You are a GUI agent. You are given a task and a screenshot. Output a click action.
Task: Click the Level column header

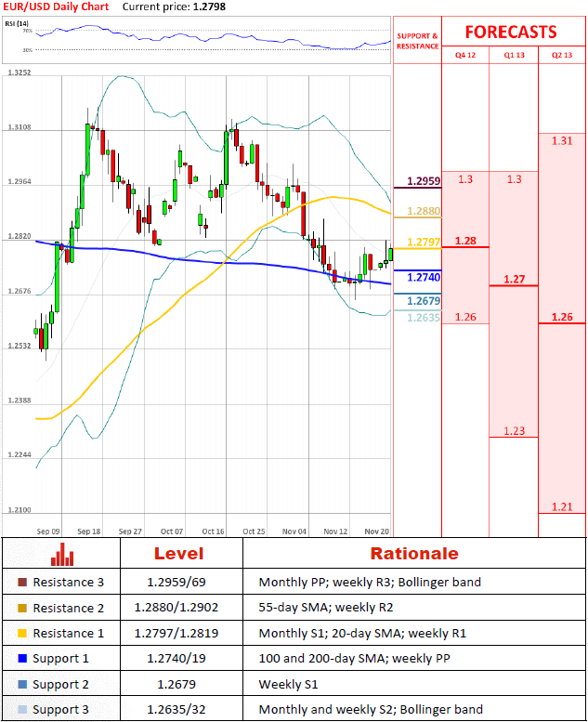point(178,554)
